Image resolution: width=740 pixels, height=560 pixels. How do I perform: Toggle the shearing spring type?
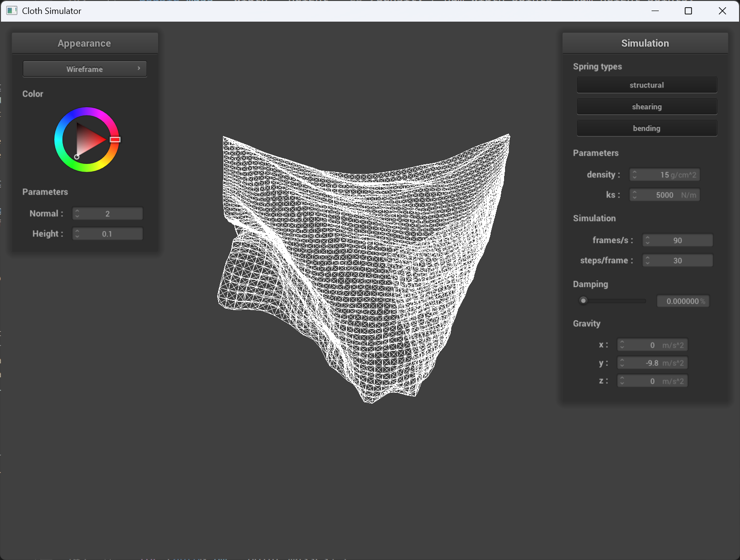click(x=647, y=107)
